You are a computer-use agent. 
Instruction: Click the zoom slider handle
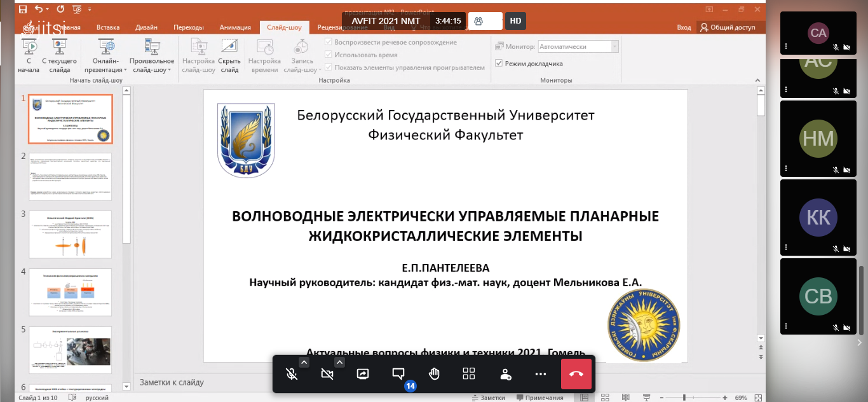(684, 398)
